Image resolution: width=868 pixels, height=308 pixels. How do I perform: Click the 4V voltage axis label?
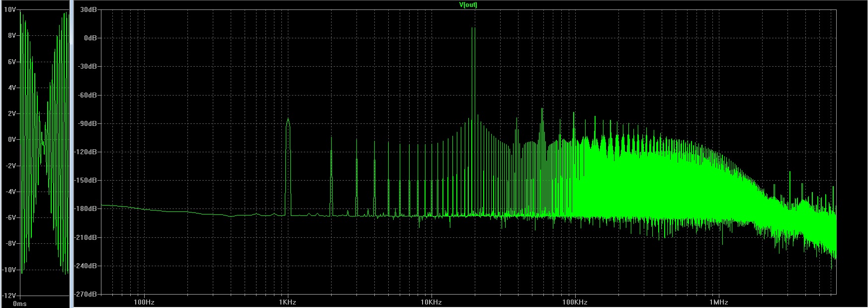12,88
